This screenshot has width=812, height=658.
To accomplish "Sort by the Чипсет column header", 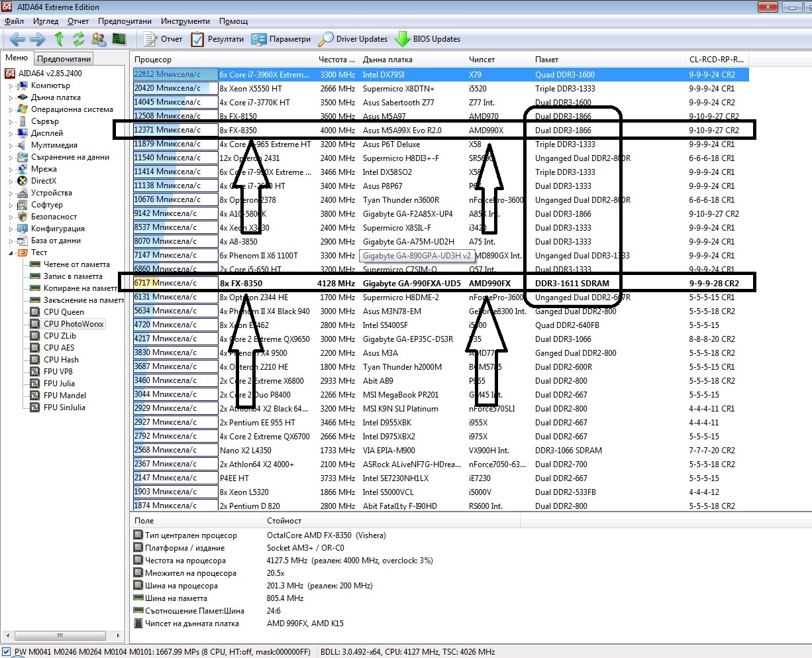I will pyautogui.click(x=498, y=59).
